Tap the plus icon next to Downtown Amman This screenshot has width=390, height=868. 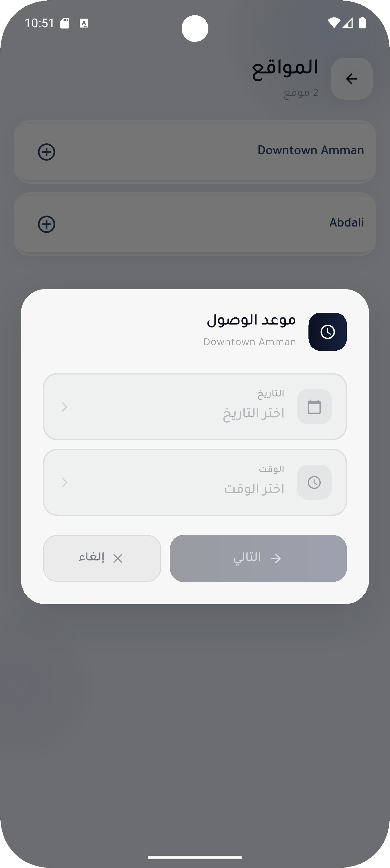(46, 152)
